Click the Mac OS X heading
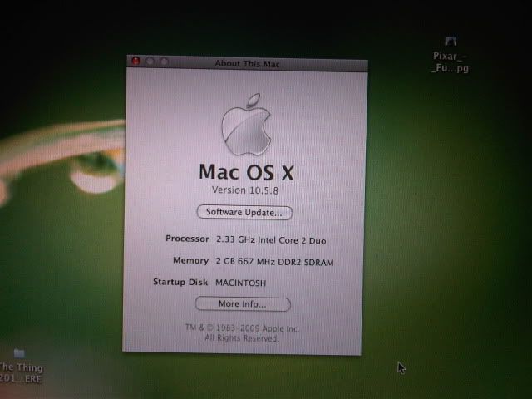This screenshot has width=532, height=399. 247,172
